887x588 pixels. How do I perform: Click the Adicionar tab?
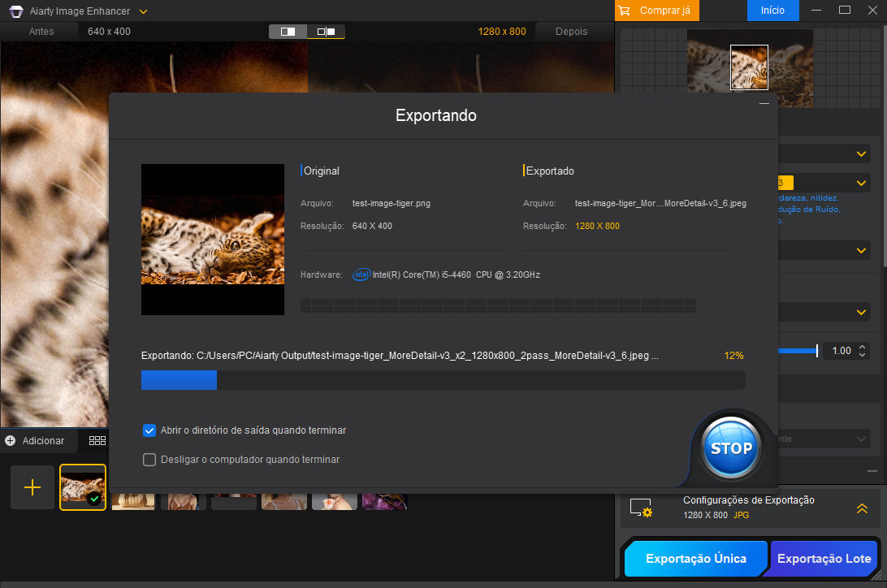tap(35, 440)
